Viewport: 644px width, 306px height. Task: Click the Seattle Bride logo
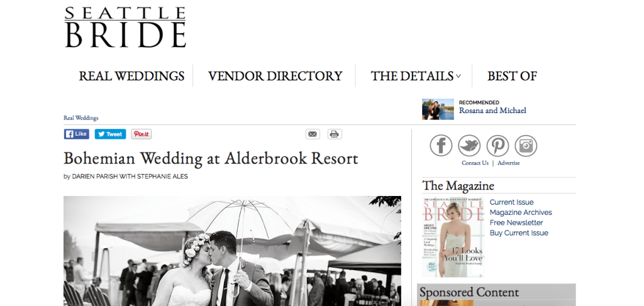coord(125,27)
